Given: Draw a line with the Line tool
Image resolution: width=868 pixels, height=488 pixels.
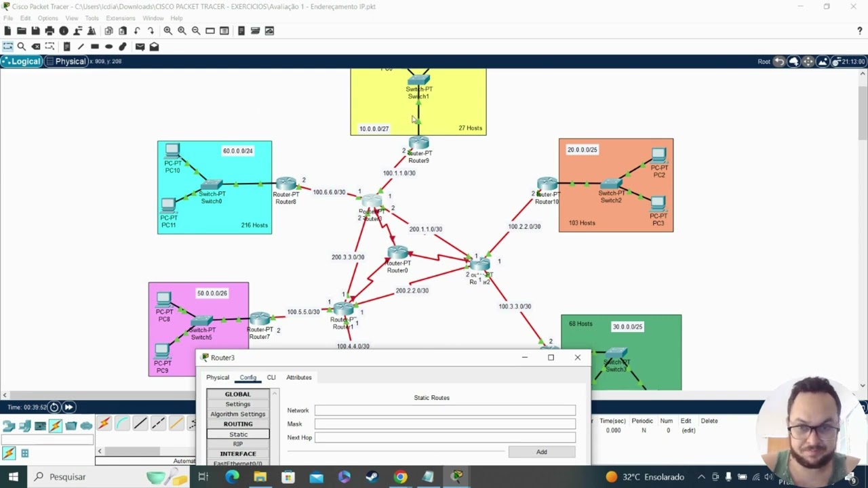Looking at the screenshot, I should 81,47.
